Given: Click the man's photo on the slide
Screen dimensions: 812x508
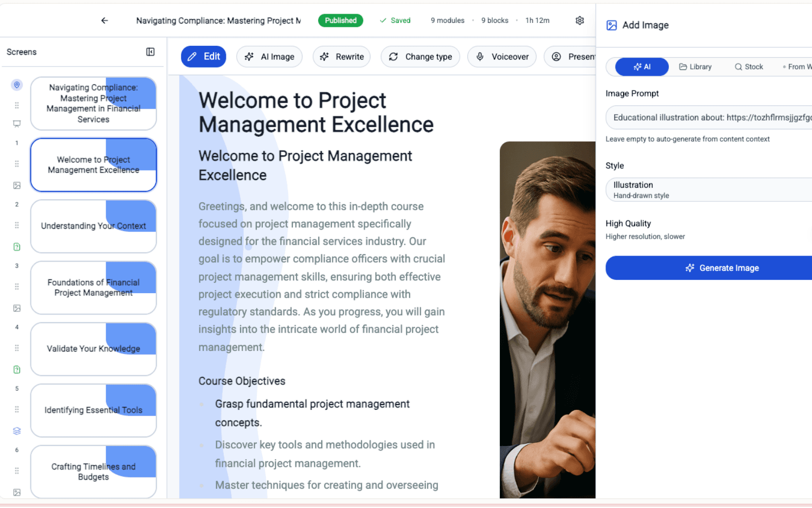Looking at the screenshot, I should tap(548, 320).
